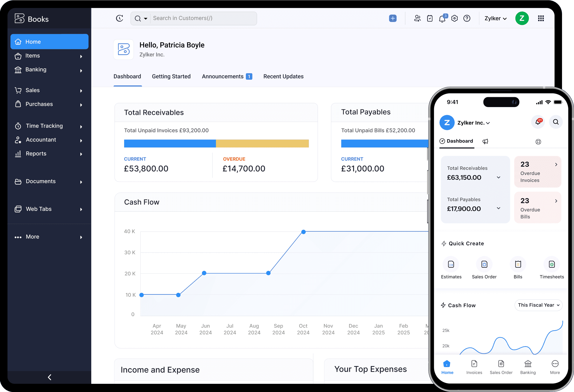Switch to the Getting Started tab
The height and width of the screenshot is (392, 574).
pos(171,76)
